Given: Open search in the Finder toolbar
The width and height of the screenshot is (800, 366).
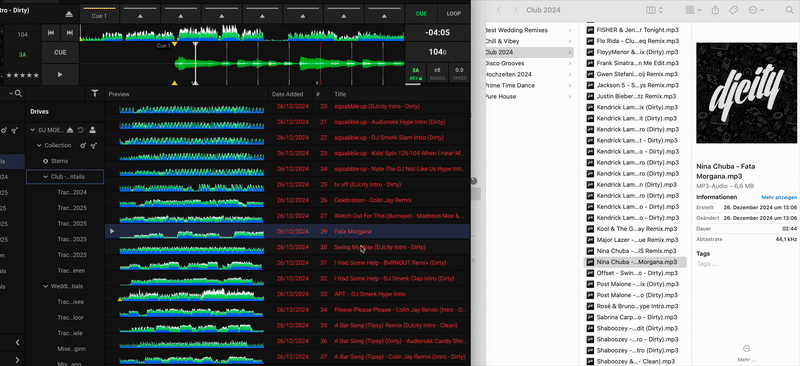Looking at the screenshot, I should coord(789,10).
